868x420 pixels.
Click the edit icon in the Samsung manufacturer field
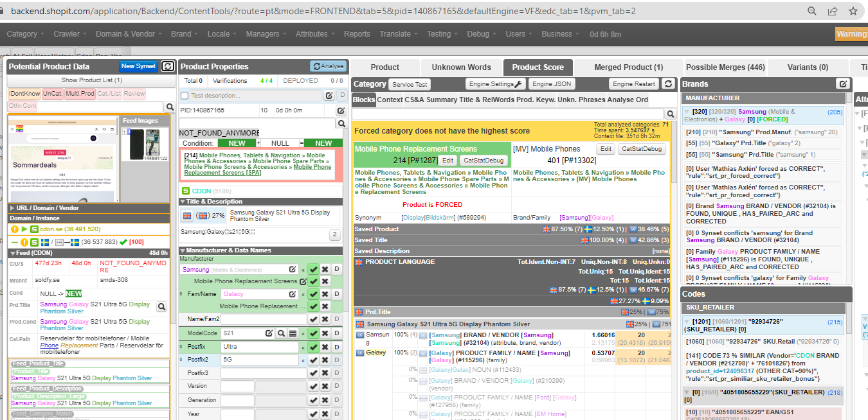pos(293,270)
